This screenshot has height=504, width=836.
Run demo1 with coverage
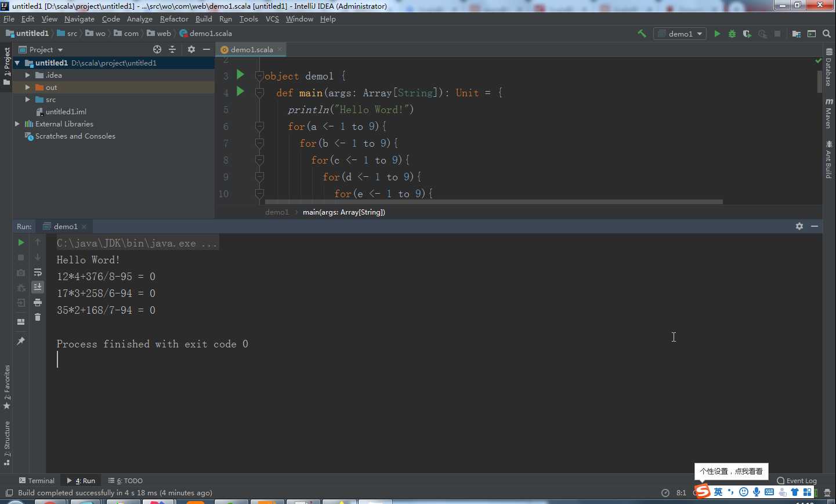click(747, 34)
